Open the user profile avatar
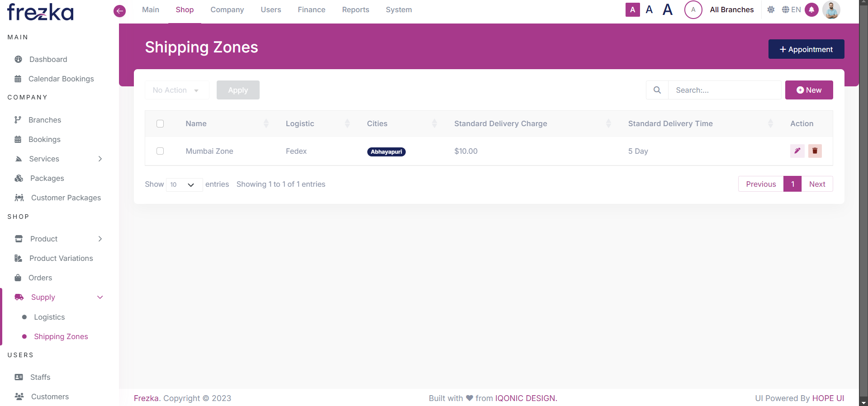 click(831, 9)
